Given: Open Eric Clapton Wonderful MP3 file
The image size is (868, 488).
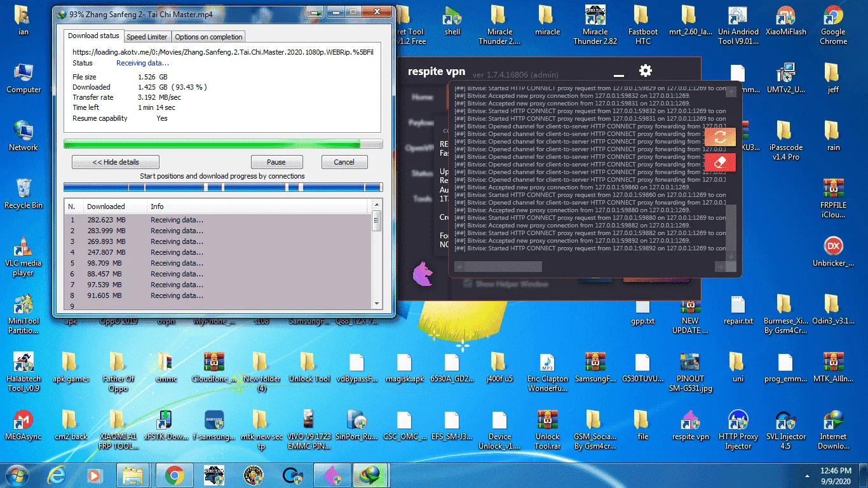Looking at the screenshot, I should [x=548, y=372].
